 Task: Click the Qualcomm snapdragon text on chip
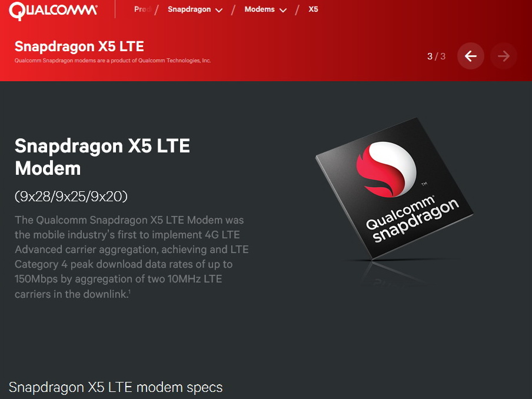412,219
